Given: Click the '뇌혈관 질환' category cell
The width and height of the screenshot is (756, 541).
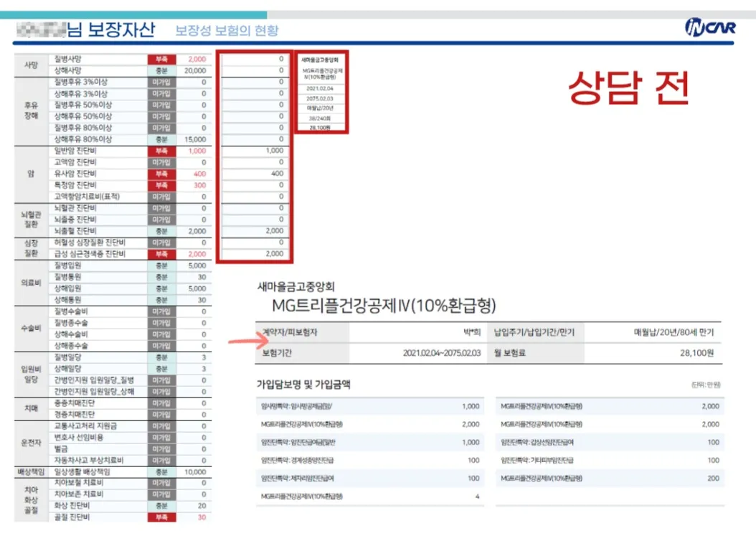Looking at the screenshot, I should (x=32, y=220).
